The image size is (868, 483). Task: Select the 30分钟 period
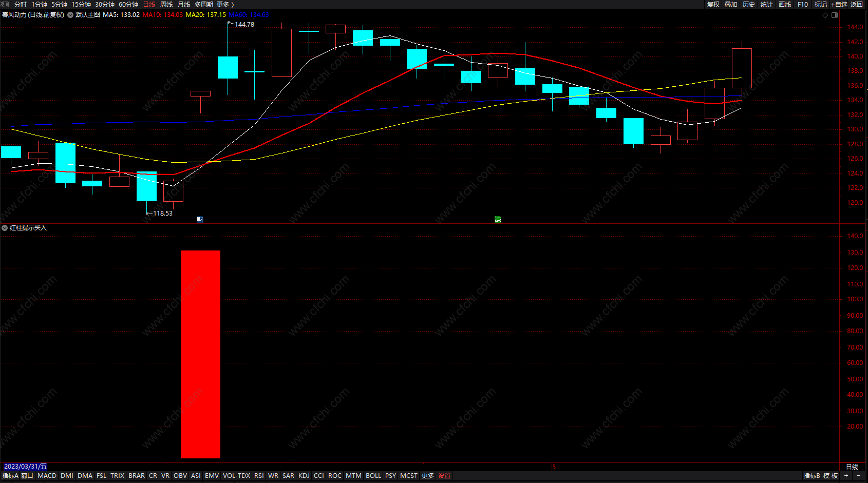click(105, 5)
